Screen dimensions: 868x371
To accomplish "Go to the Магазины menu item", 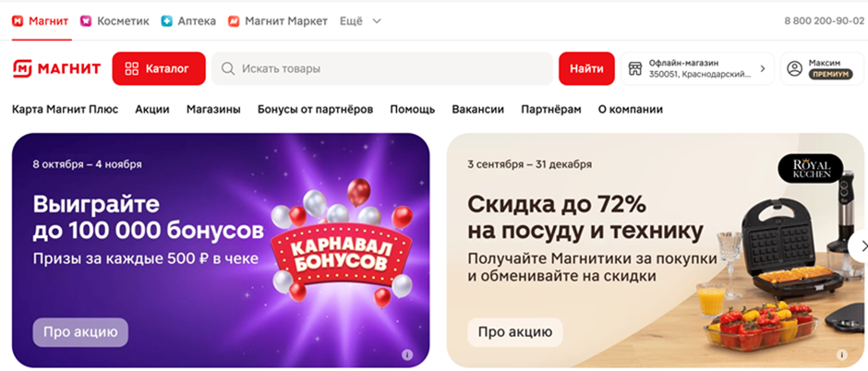I will 213,110.
